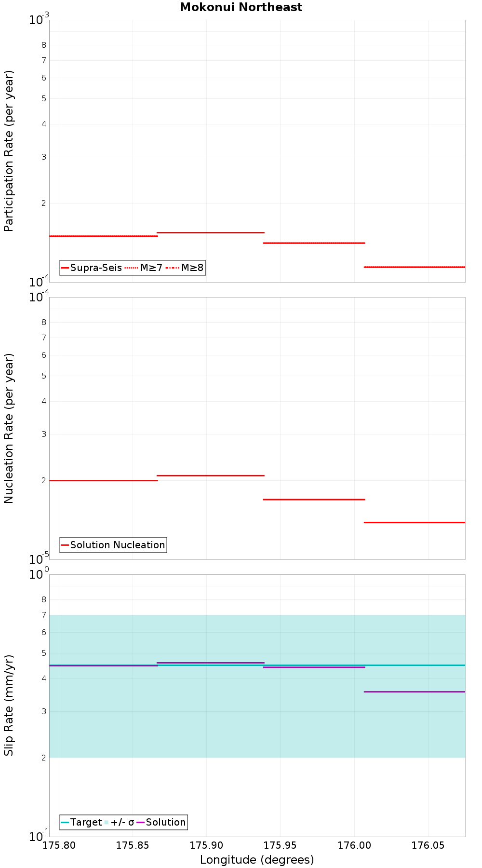Viewport: 482px width, 868px height.
Task: Click the Participation Rate y-axis label
Action: pyautogui.click(x=9, y=151)
